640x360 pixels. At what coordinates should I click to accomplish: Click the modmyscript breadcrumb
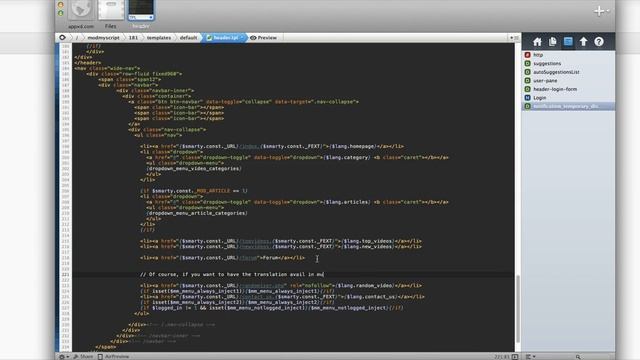pos(103,38)
